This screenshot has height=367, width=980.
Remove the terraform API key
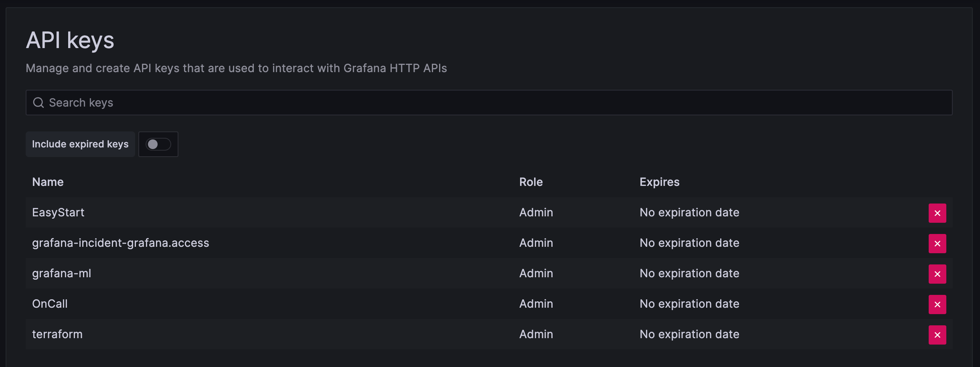tap(937, 335)
